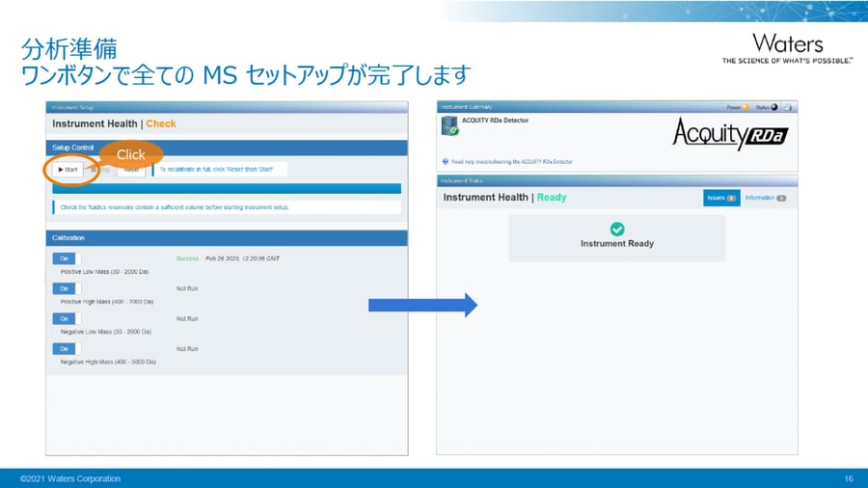This screenshot has height=488, width=868.
Task: Open troubleshooting help link for ACQUITY RDa
Action: [x=511, y=162]
